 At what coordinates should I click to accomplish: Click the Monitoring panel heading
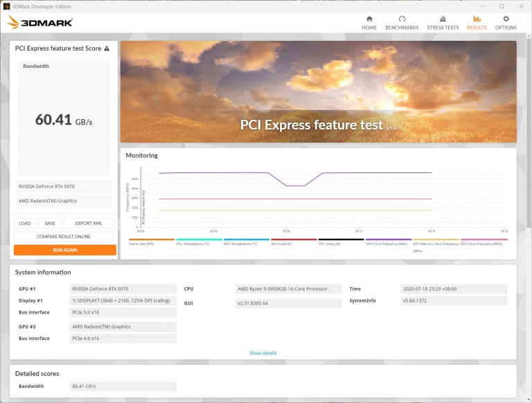[142, 155]
